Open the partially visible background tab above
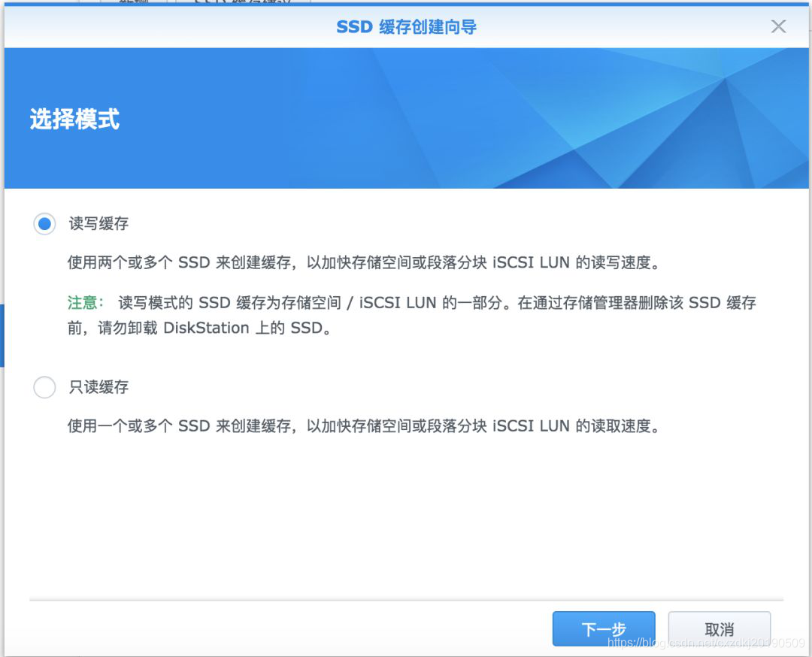The width and height of the screenshot is (812, 657). (x=226, y=3)
